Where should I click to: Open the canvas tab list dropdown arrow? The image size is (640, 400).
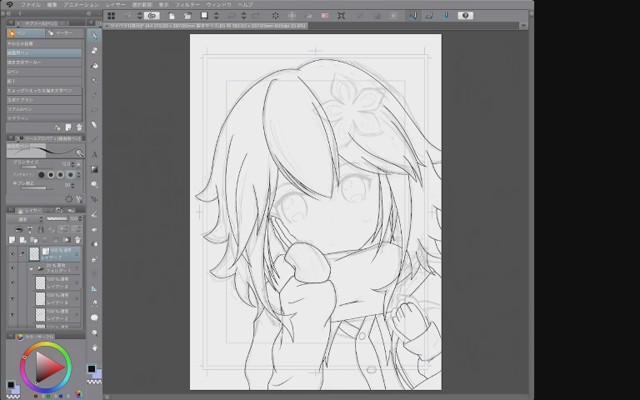click(x=523, y=26)
